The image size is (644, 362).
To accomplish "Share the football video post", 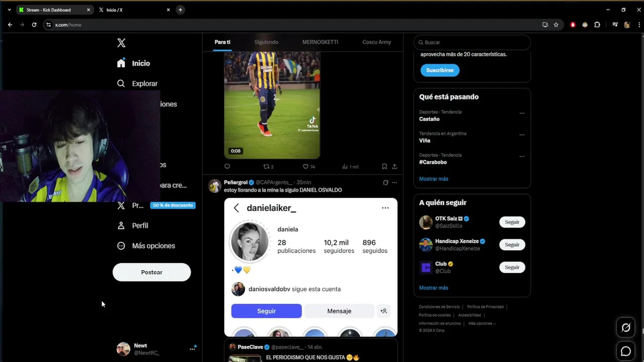I will pos(394,166).
